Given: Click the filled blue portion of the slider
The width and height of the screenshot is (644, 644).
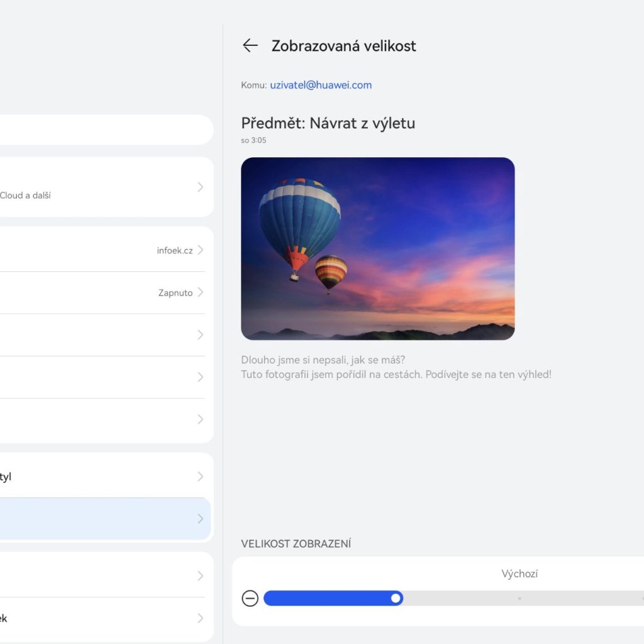Looking at the screenshot, I should (327, 598).
